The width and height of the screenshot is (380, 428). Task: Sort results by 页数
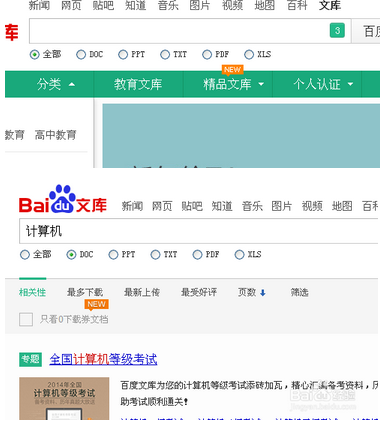(247, 293)
